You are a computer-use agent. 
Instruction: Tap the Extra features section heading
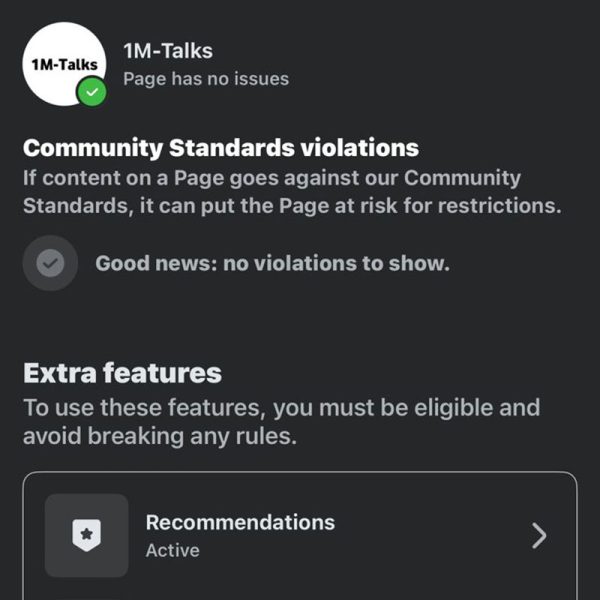pyautogui.click(x=122, y=373)
